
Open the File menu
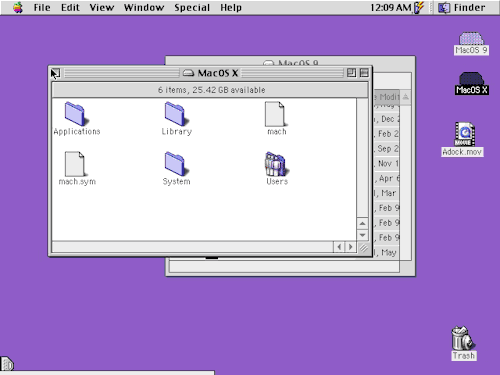[x=42, y=7]
